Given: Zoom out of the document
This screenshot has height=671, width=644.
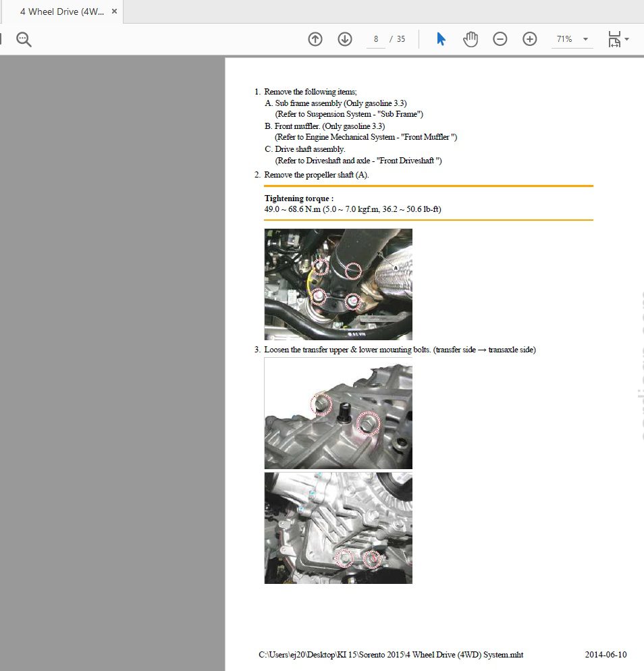Looking at the screenshot, I should tap(500, 39).
